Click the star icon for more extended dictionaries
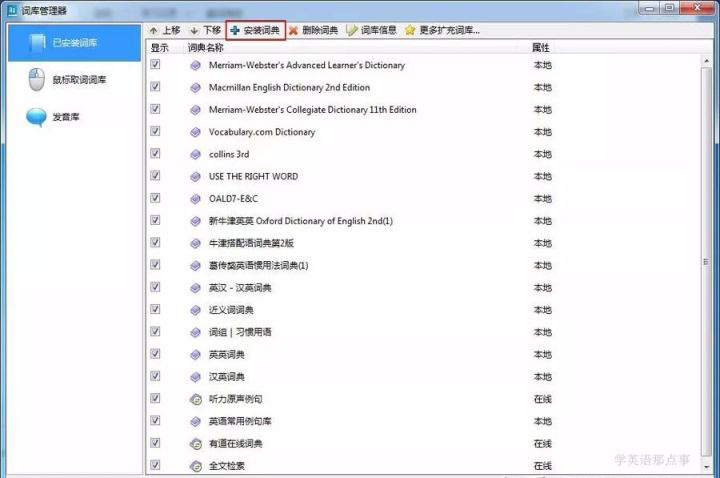The image size is (720, 478). [x=410, y=30]
